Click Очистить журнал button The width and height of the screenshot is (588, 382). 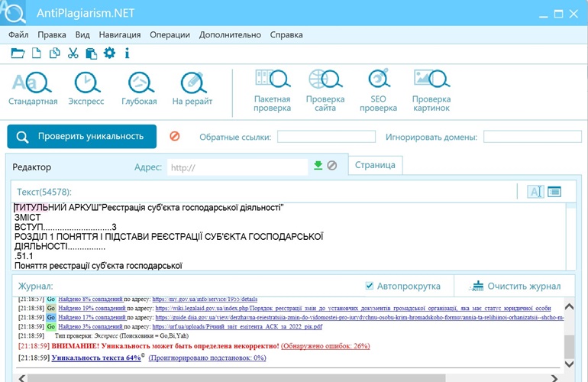pyautogui.click(x=515, y=286)
